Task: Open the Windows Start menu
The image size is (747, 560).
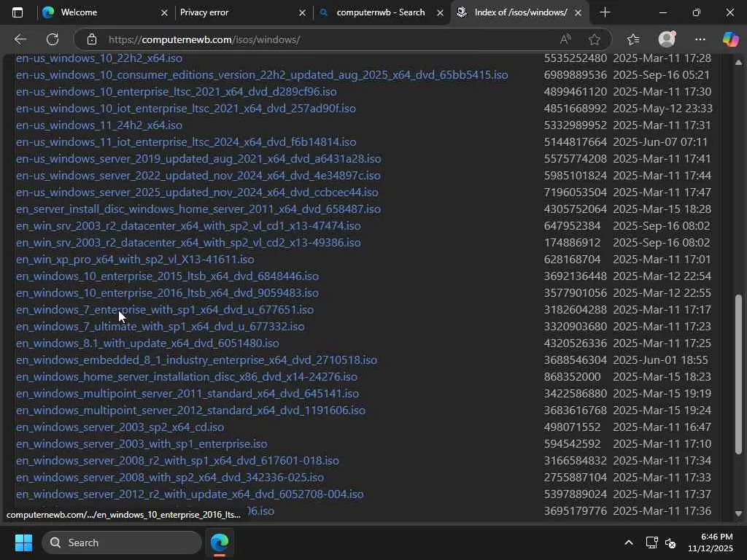Action: [x=23, y=542]
